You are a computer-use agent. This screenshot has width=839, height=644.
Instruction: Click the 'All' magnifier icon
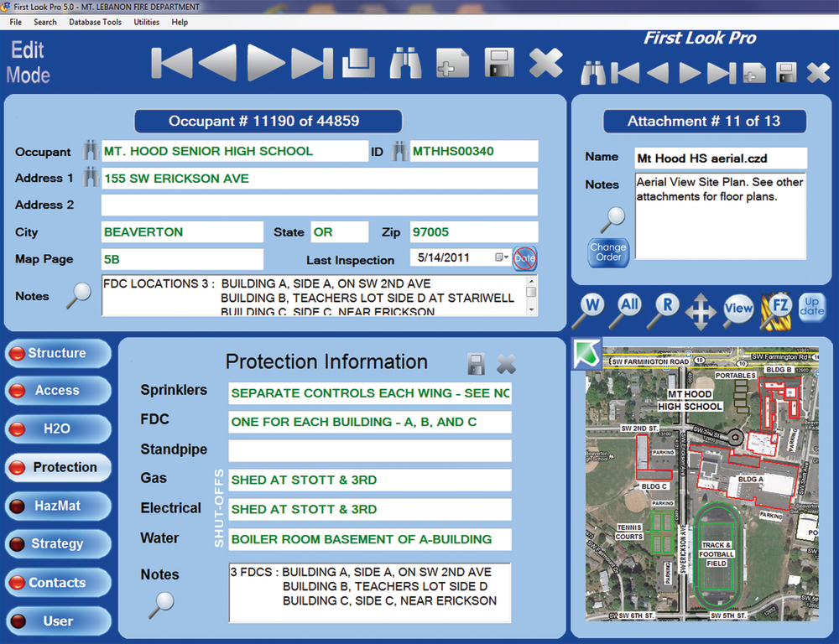[628, 309]
